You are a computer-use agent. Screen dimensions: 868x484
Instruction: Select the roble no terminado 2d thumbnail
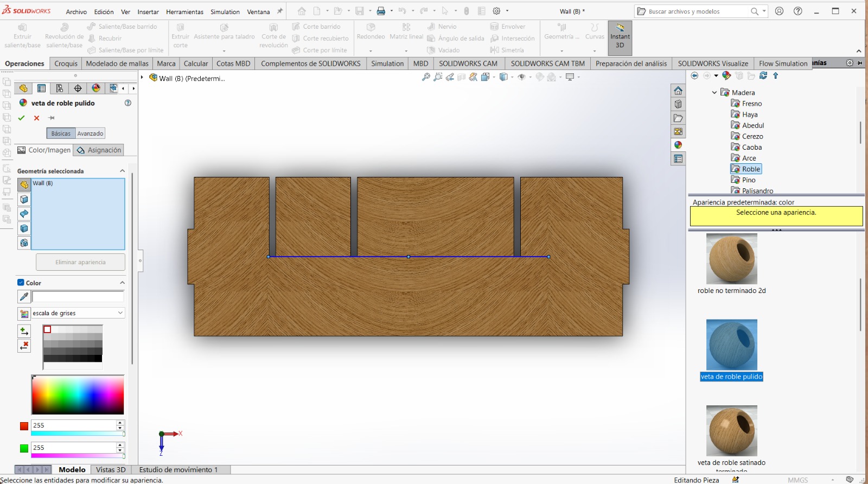pyautogui.click(x=731, y=259)
